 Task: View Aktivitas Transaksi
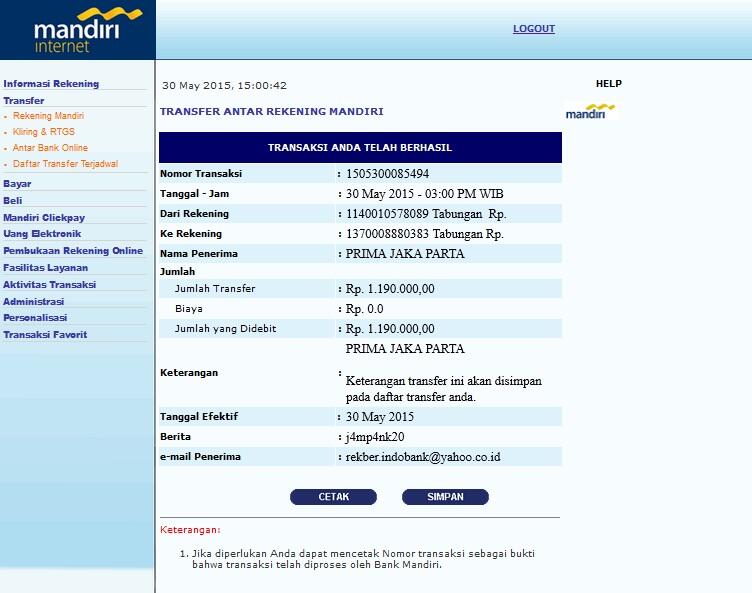pyautogui.click(x=49, y=285)
